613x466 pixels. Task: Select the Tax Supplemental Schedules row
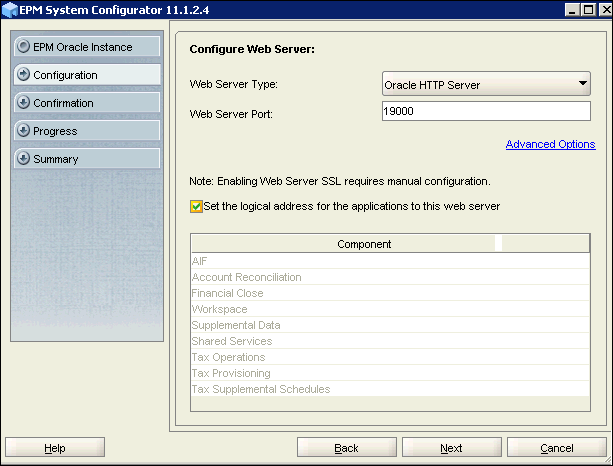390,389
